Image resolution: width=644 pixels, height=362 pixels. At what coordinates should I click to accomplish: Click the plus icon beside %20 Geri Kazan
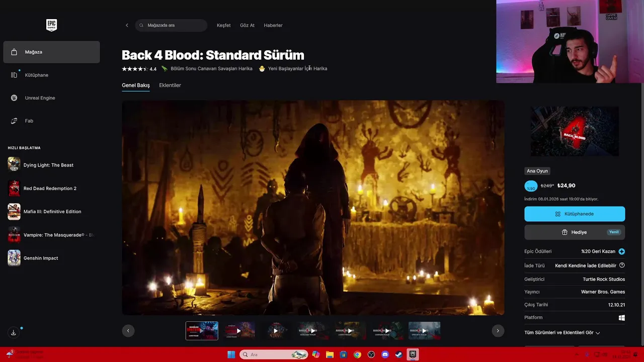(622, 251)
